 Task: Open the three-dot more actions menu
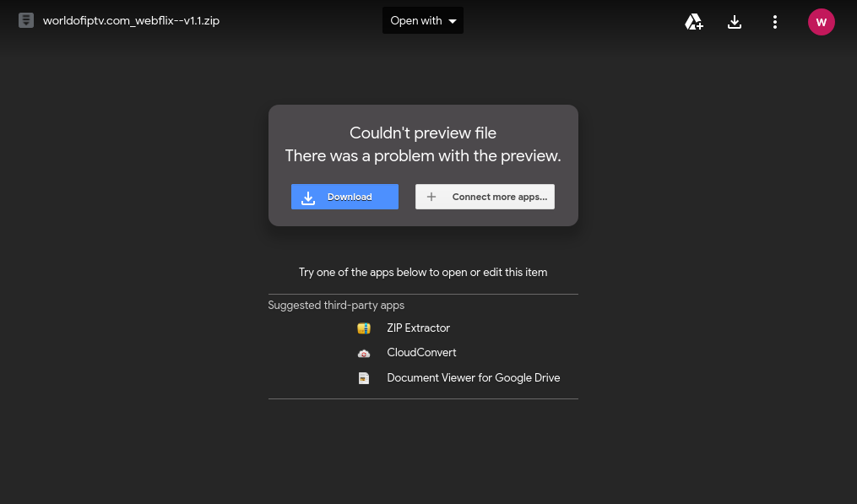[x=774, y=22]
